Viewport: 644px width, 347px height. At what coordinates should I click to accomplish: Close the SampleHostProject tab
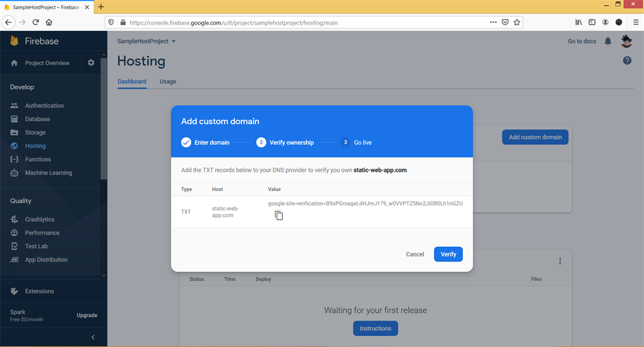(87, 7)
